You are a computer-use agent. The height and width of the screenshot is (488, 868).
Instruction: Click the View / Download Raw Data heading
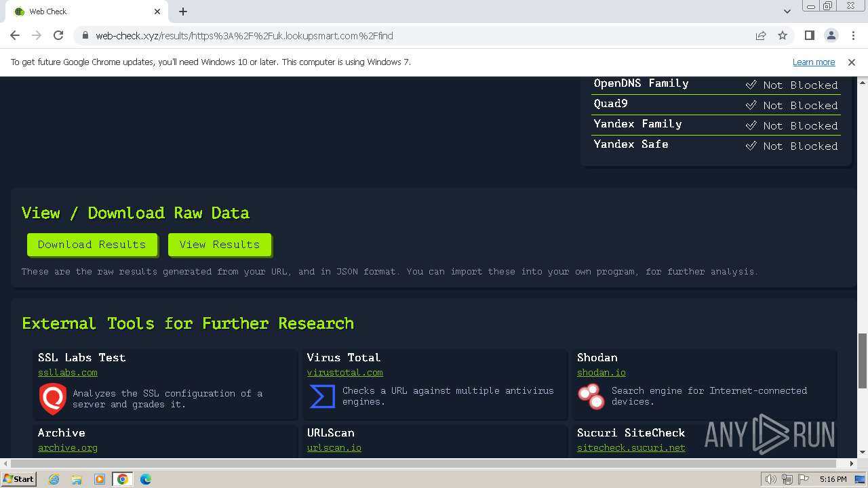click(136, 213)
